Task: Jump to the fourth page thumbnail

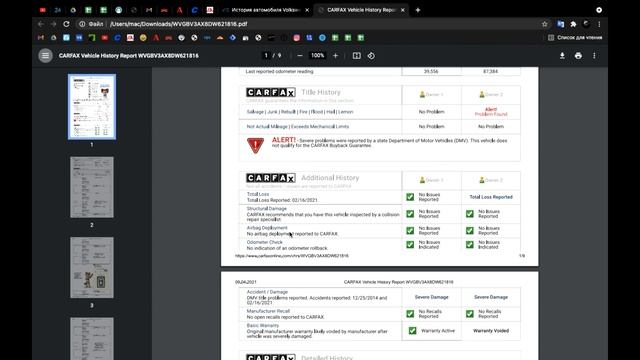Action: point(92,339)
